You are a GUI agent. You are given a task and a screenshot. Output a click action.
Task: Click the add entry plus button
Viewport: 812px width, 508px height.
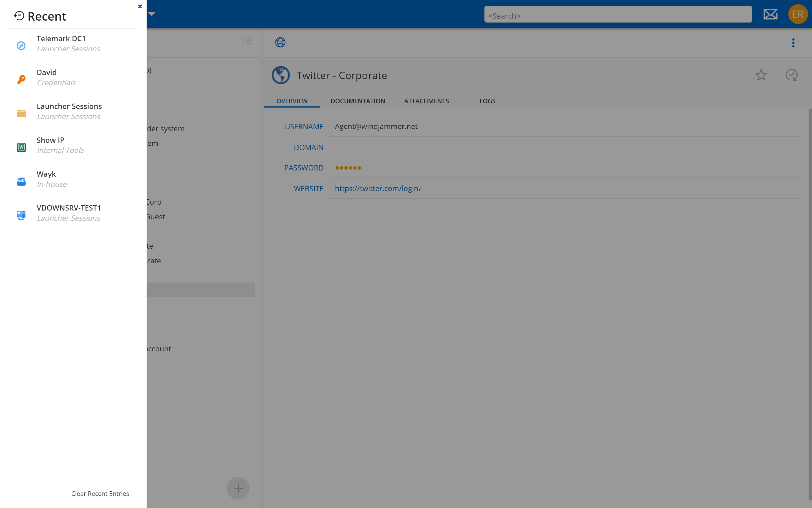(238, 488)
